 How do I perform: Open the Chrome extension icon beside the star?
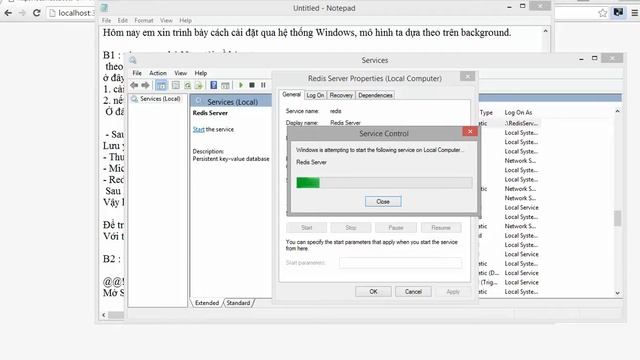click(618, 13)
